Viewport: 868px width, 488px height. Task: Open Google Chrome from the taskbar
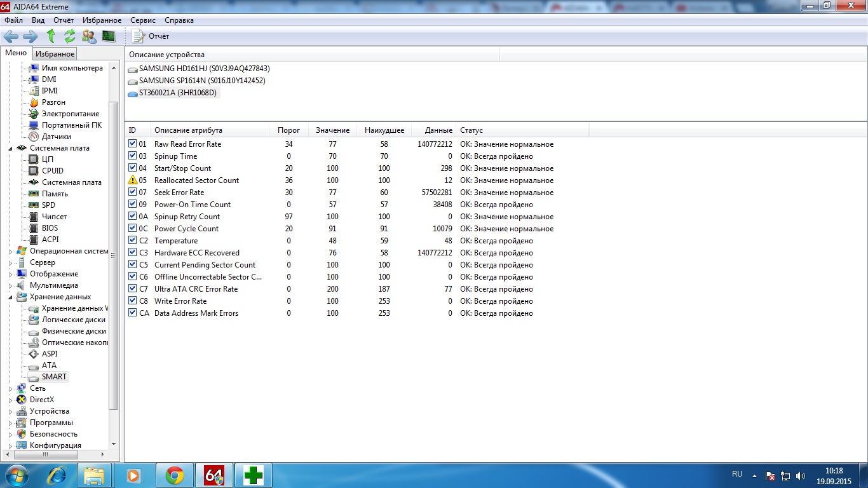point(175,475)
